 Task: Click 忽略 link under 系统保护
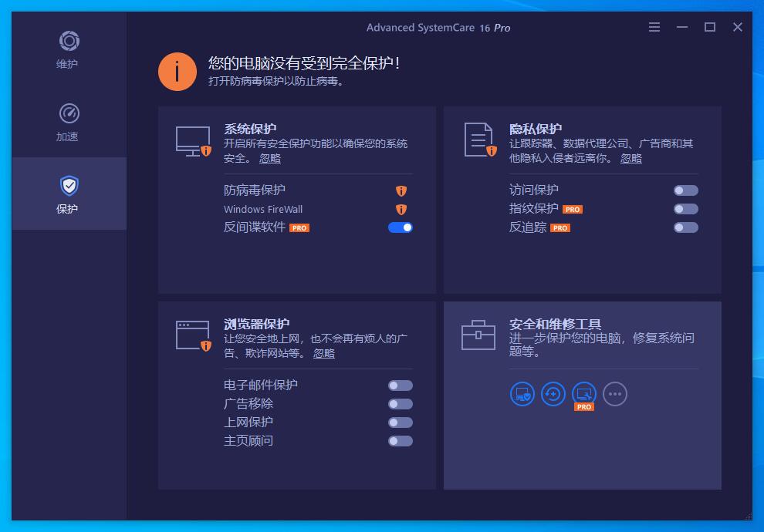pos(270,159)
